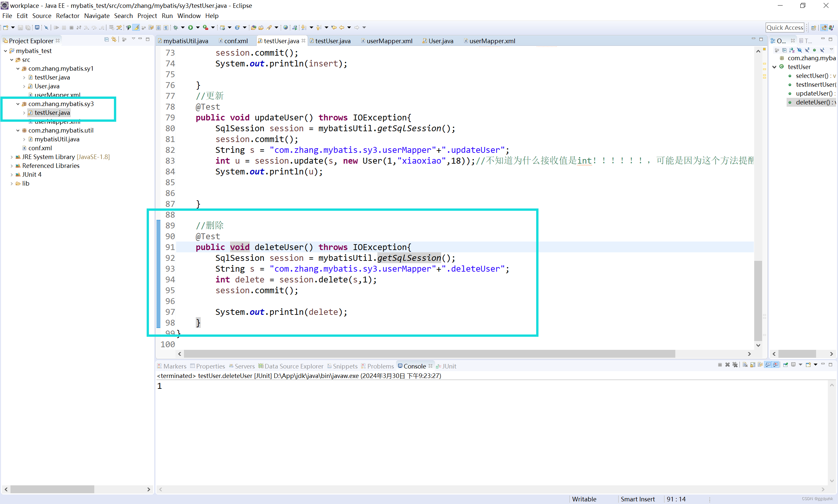838x504 pixels.
Task: Open mybatisUtil.java in Project Explorer
Action: 57,139
